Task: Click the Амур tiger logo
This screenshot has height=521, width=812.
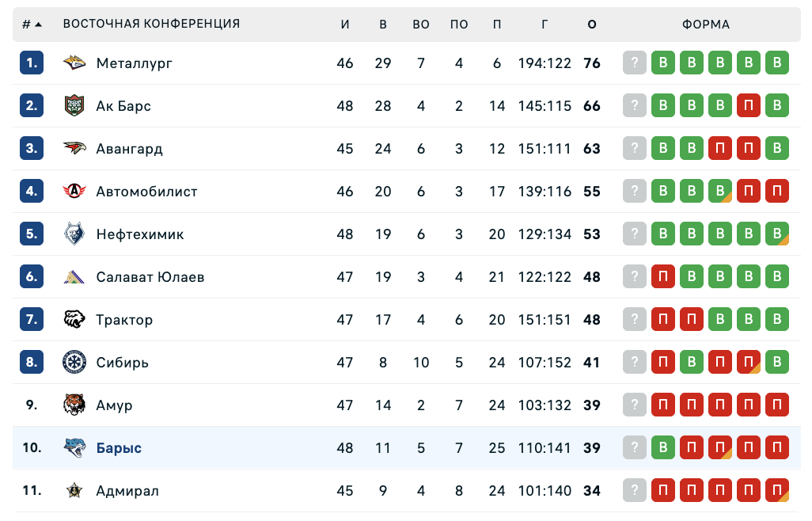Action: (74, 405)
